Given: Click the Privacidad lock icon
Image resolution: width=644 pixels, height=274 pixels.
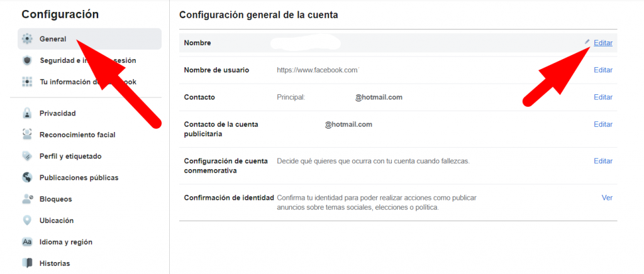Looking at the screenshot, I should [27, 114].
